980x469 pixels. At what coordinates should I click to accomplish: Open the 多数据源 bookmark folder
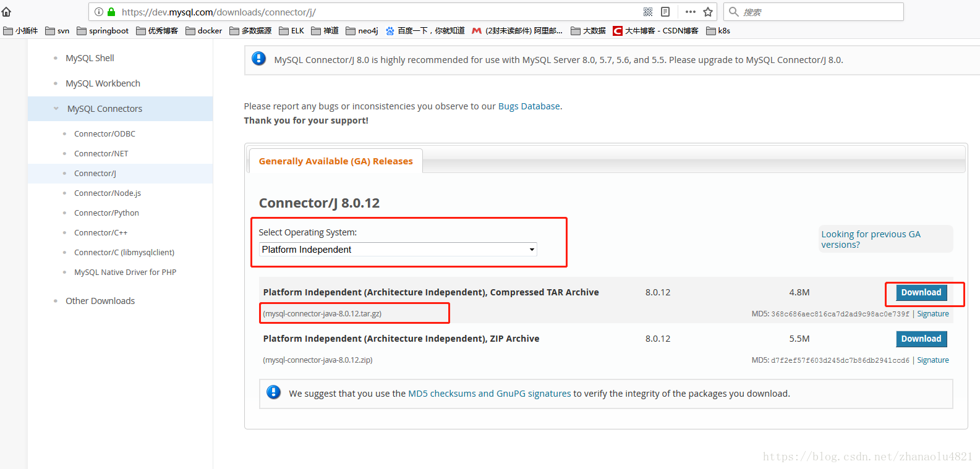click(x=250, y=31)
